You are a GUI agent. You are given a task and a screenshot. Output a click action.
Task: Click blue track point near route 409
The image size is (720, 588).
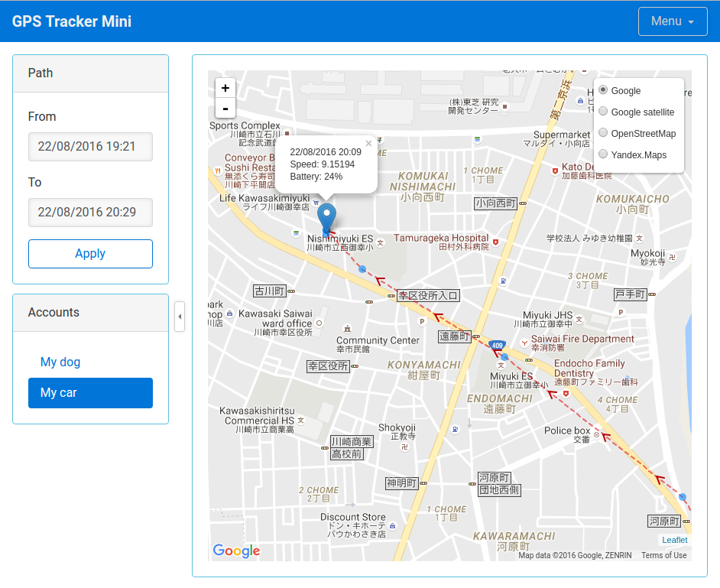pyautogui.click(x=504, y=357)
